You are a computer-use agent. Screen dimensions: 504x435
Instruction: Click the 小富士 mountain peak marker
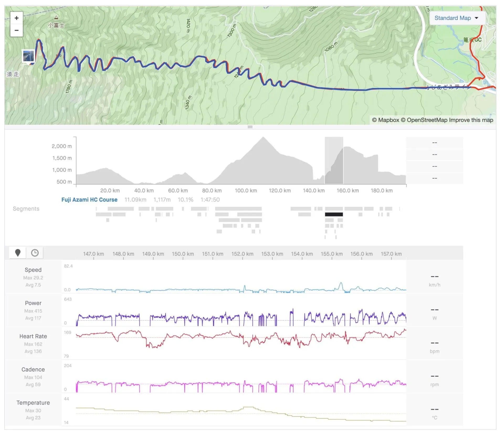pos(56,18)
